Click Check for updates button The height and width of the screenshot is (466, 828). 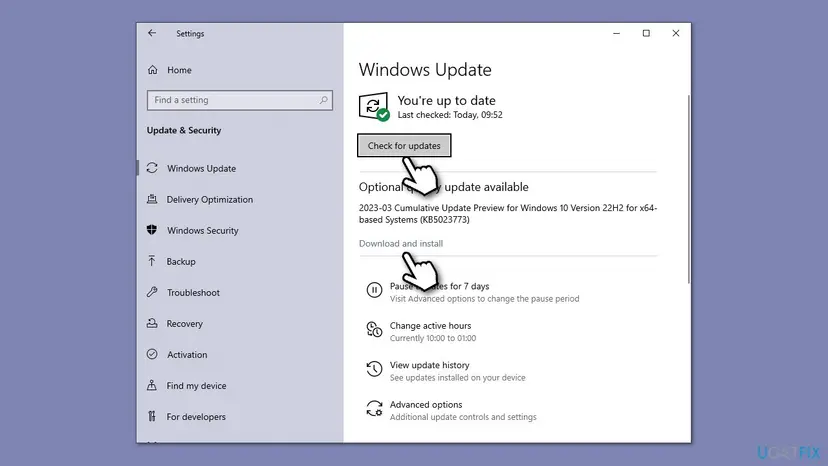pyautogui.click(x=404, y=145)
